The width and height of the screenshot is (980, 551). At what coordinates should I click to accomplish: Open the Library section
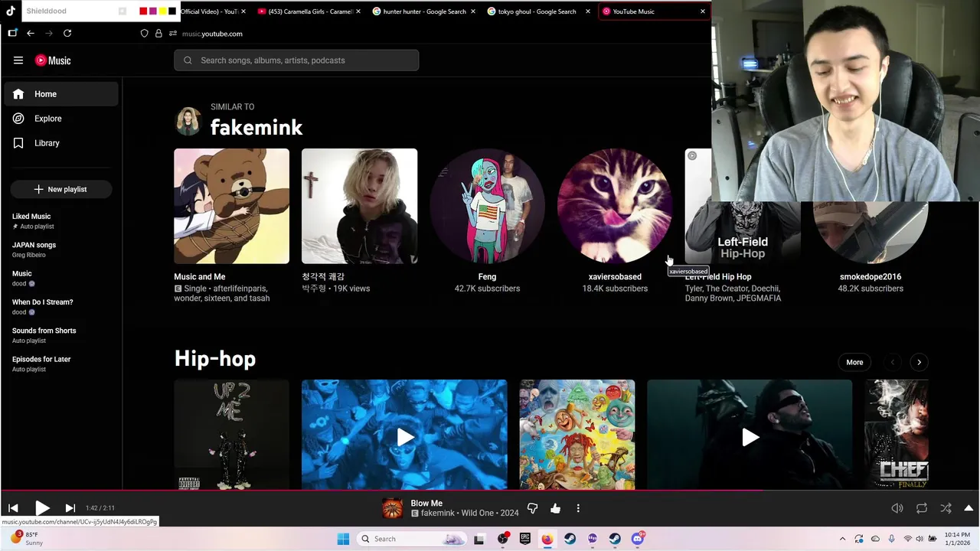pos(61,143)
